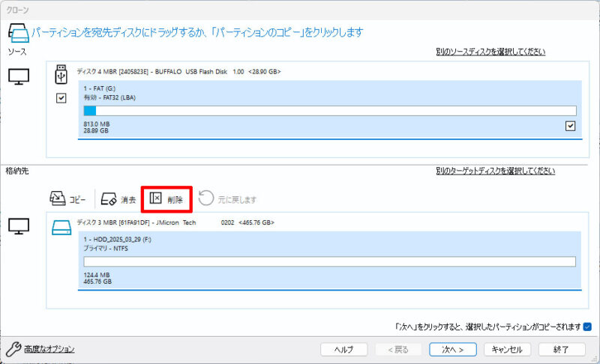Click the destination hard disk icon
Image resolution: width=600 pixels, height=364 pixels.
61,223
